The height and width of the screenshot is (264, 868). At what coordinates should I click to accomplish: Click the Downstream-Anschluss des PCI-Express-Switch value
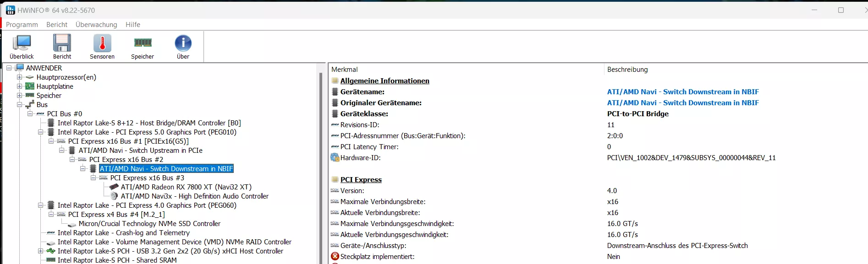click(677, 246)
